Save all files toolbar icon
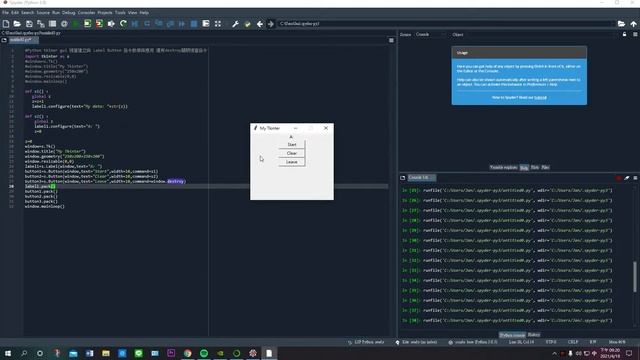 tap(41, 24)
